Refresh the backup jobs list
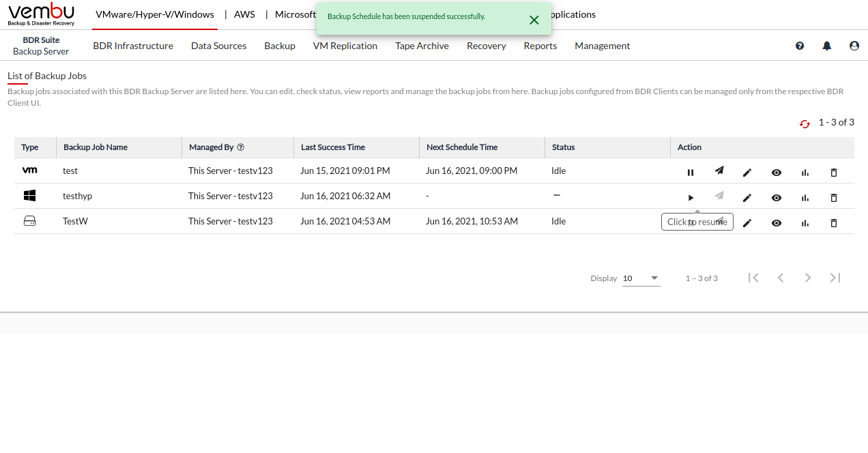The width and height of the screenshot is (868, 453). pyautogui.click(x=805, y=123)
